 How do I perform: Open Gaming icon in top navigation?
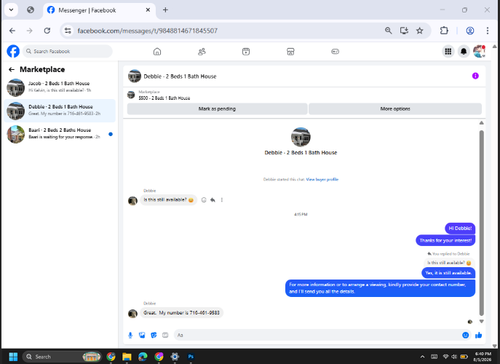click(x=335, y=51)
